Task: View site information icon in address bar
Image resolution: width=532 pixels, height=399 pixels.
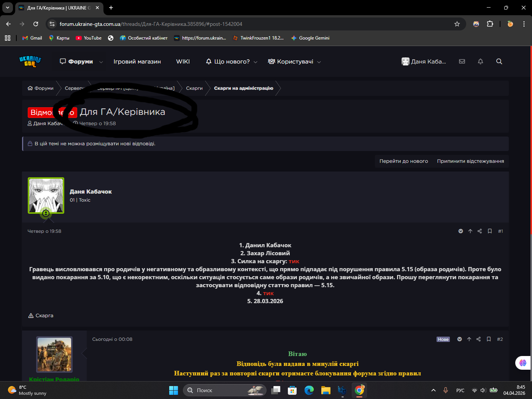Action: point(52,24)
